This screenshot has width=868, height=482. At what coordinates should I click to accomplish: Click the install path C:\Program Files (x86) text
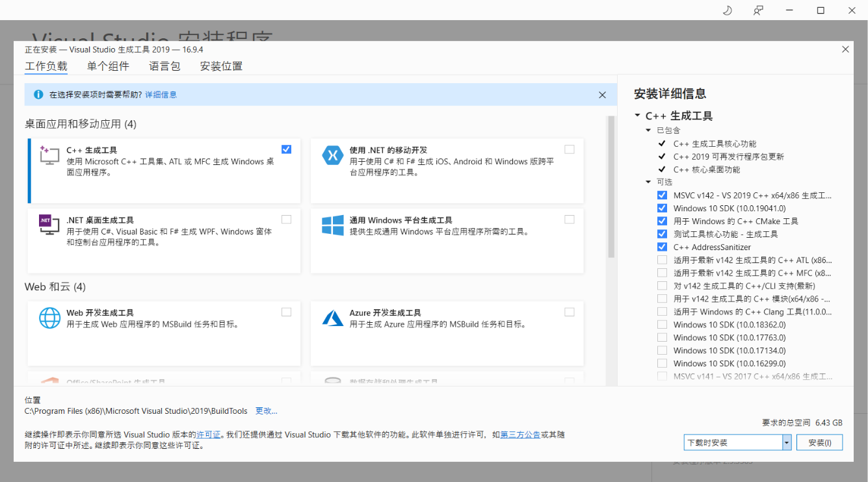click(x=136, y=411)
